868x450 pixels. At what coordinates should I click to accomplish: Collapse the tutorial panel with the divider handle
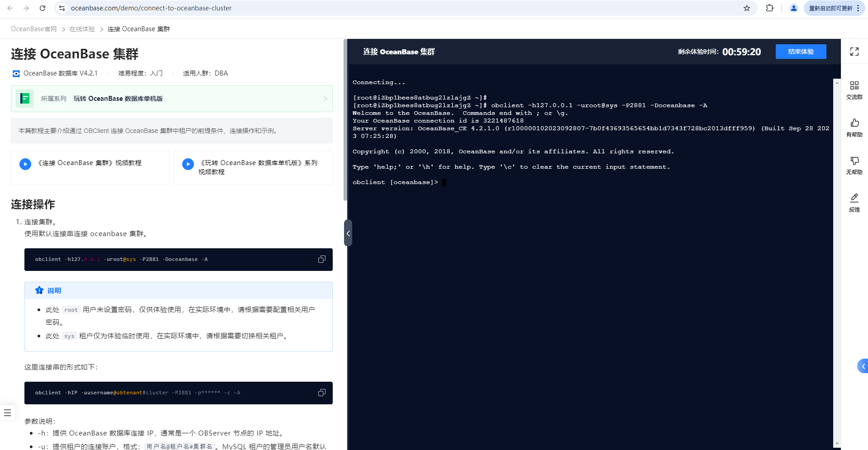[x=348, y=233]
